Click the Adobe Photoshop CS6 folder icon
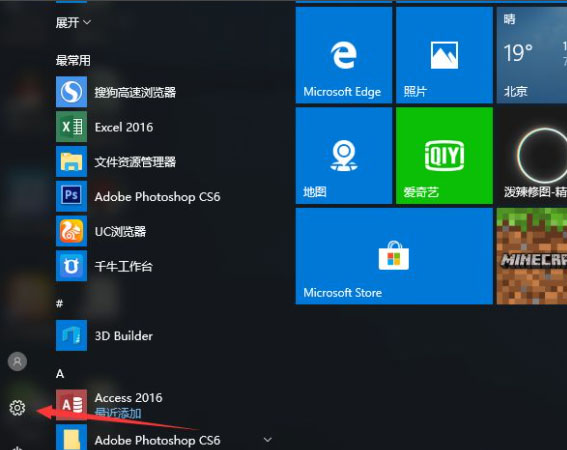Screen dimensions: 567x450 tap(71, 437)
